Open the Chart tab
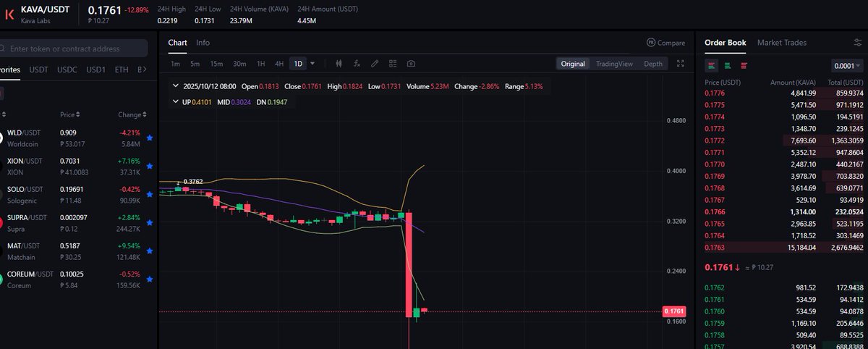The image size is (868, 349). pos(177,43)
